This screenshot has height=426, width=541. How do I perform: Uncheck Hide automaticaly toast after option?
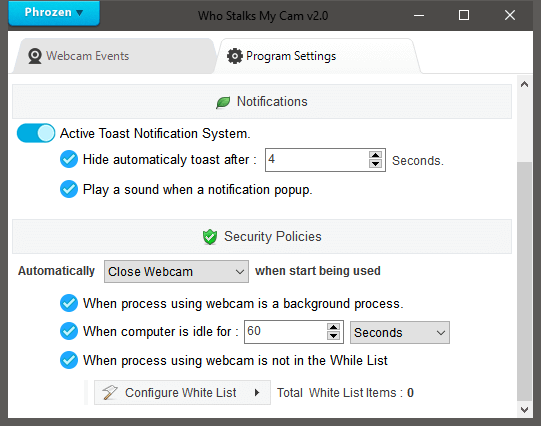[69, 159]
